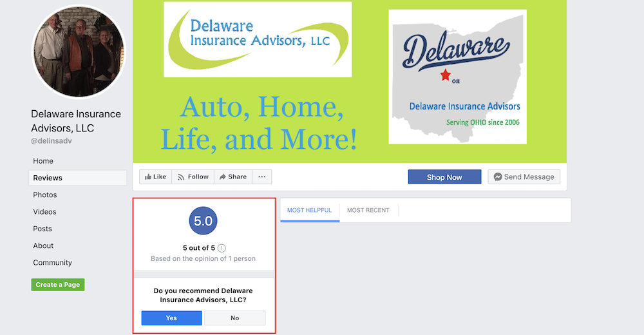View the About section
This screenshot has width=644, height=335.
(x=43, y=246)
